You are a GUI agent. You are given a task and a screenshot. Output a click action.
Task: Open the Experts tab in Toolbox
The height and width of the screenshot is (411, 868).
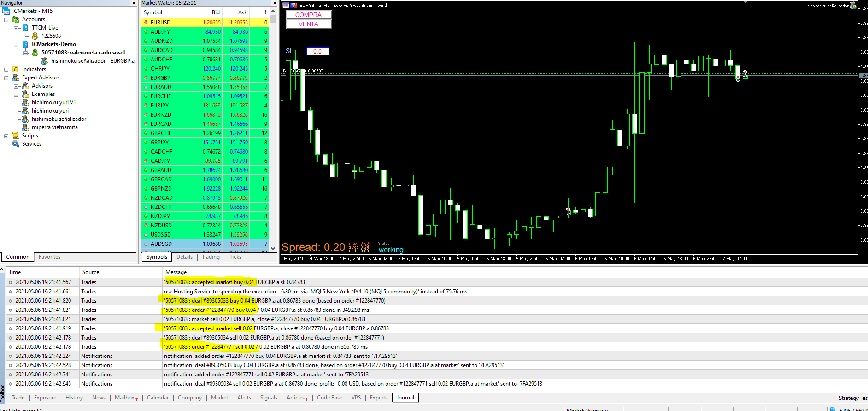(x=379, y=398)
